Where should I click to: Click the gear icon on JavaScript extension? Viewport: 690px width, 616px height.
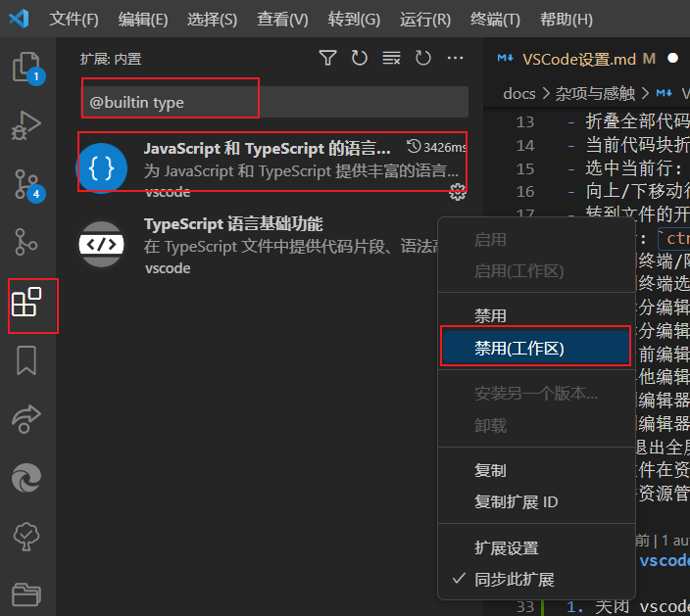tap(456, 192)
